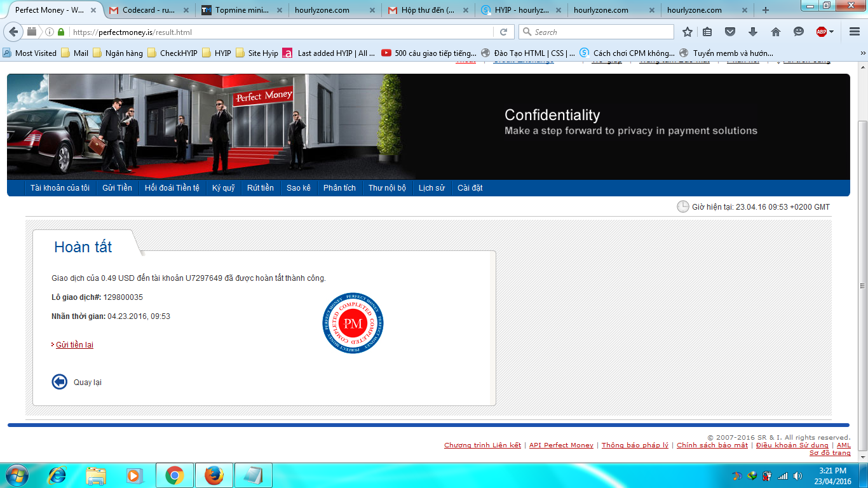Open the Ký quỹ menu item
868x488 pixels.
pos(224,188)
